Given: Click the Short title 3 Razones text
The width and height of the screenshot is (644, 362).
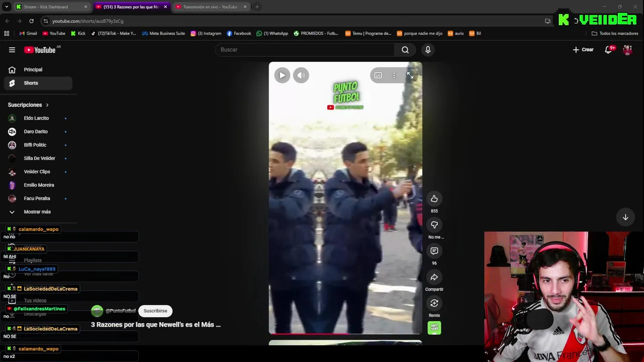Looking at the screenshot, I should point(155,325).
